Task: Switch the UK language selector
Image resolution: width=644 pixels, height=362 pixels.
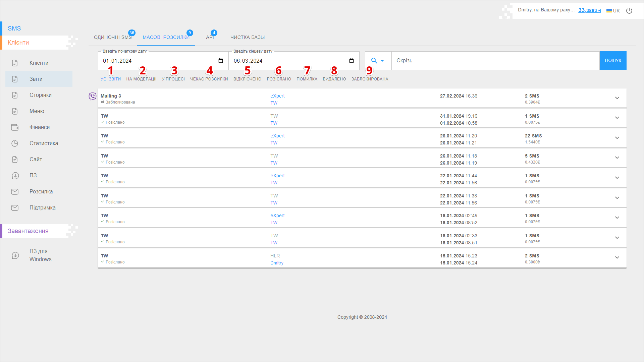Action: pos(613,11)
